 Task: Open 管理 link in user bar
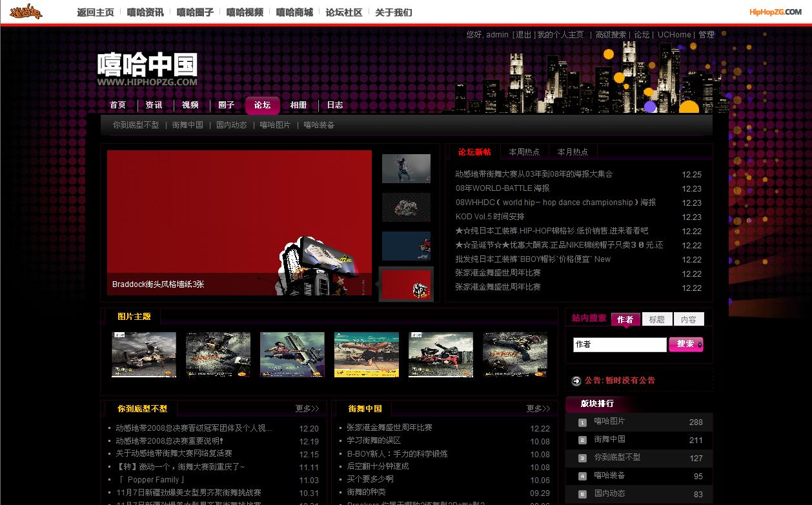pos(706,35)
